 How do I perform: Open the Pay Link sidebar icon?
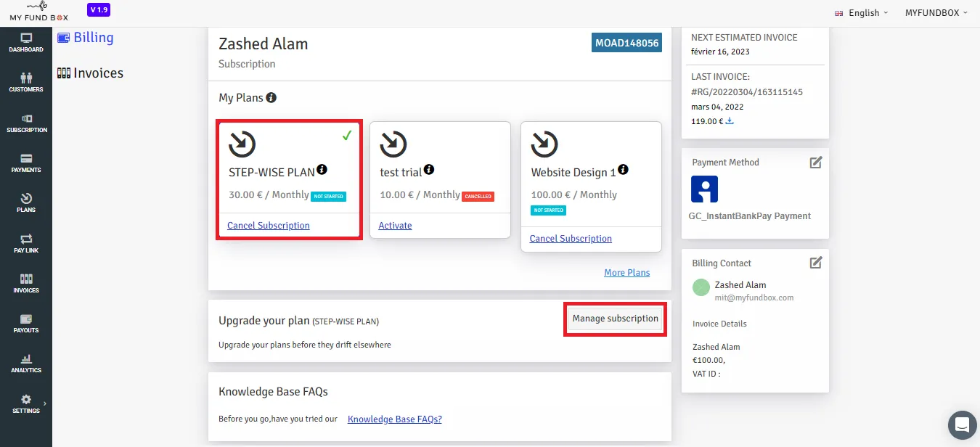(x=26, y=243)
